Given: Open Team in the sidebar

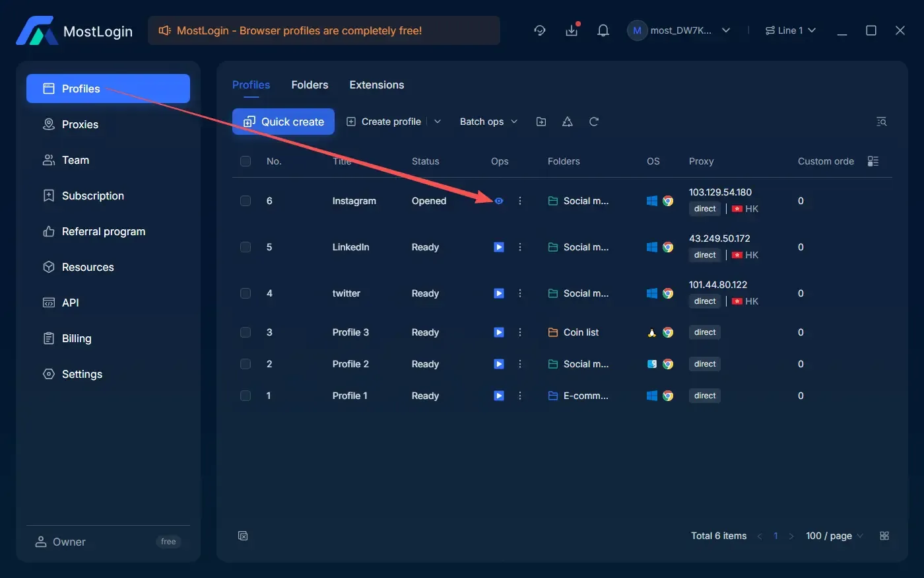Looking at the screenshot, I should pos(108,160).
